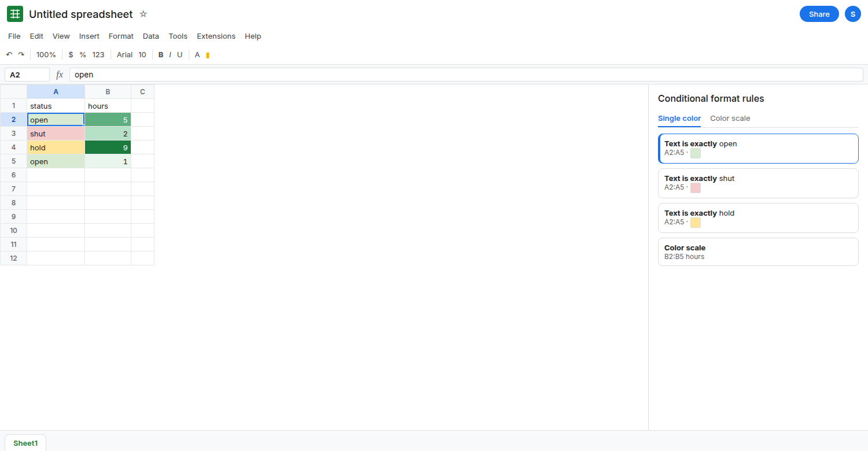This screenshot has height=451, width=868.
Task: Select the Single color tab
Action: pos(679,119)
